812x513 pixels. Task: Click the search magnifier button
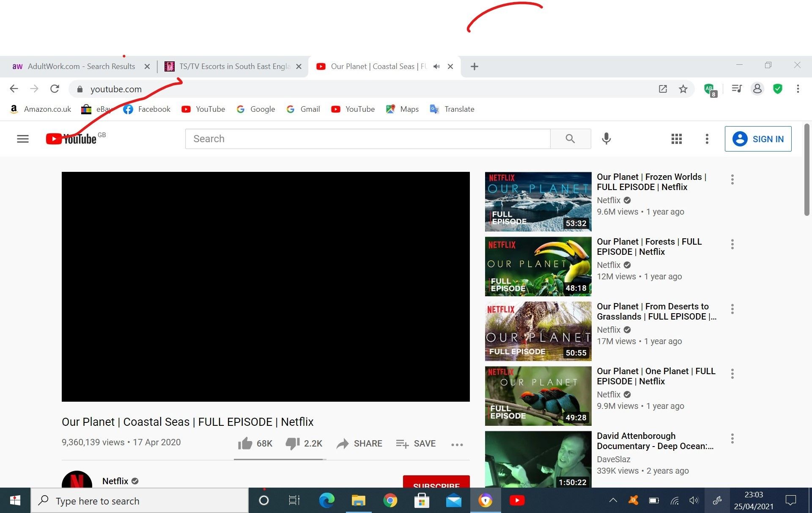pyautogui.click(x=570, y=139)
